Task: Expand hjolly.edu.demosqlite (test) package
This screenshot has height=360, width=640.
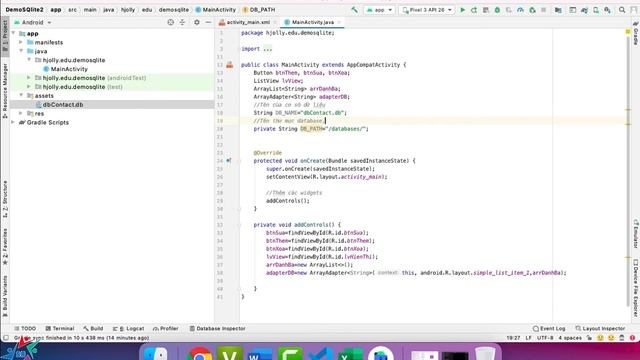Action: tap(29, 87)
